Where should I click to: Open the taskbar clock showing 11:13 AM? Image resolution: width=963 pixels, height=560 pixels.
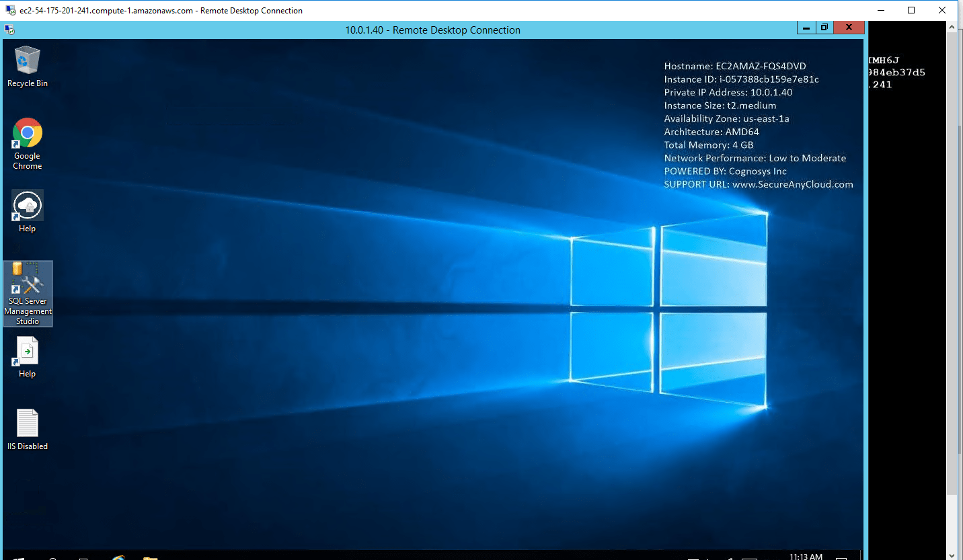click(x=805, y=557)
